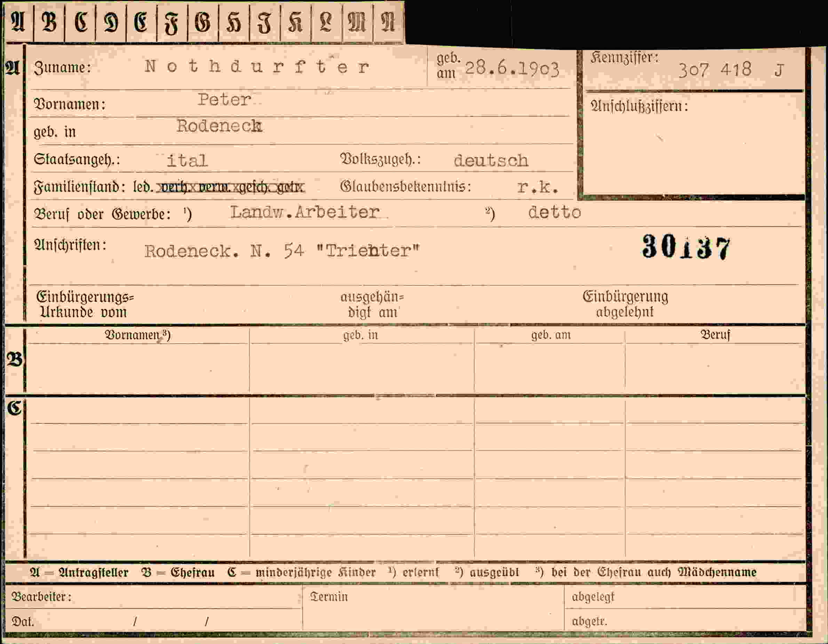This screenshot has width=828, height=644.
Task: Click the first name "Peter"
Action: [224, 100]
